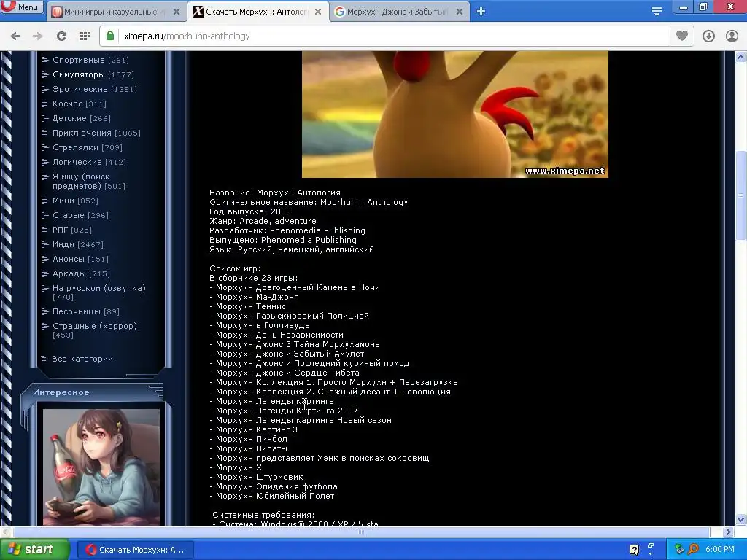Close the Мини игры и казуальные tab
The image size is (747, 560).
click(177, 12)
